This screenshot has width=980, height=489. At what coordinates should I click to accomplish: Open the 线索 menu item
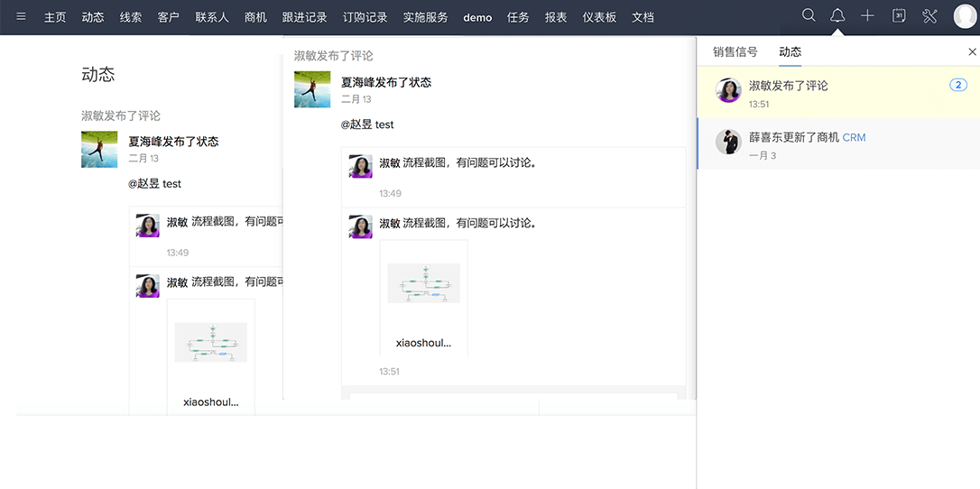coord(131,17)
